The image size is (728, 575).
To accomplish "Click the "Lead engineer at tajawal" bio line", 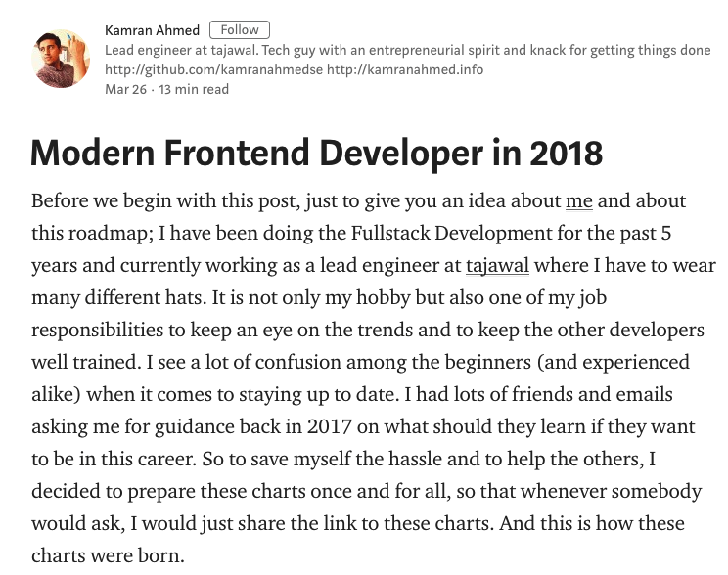I will click(x=181, y=50).
